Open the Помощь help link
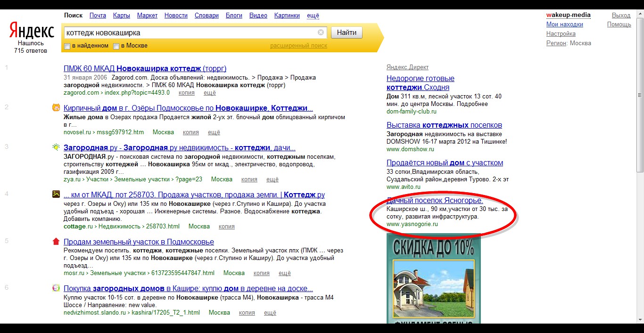 point(619,24)
